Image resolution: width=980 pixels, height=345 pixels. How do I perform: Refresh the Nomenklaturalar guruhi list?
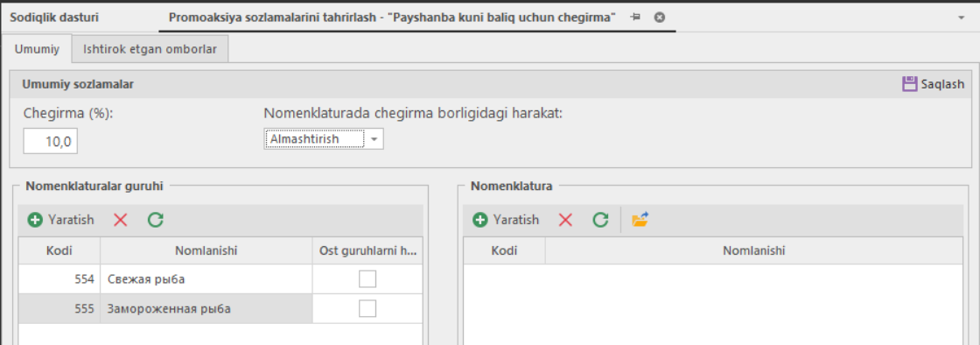pyautogui.click(x=156, y=220)
